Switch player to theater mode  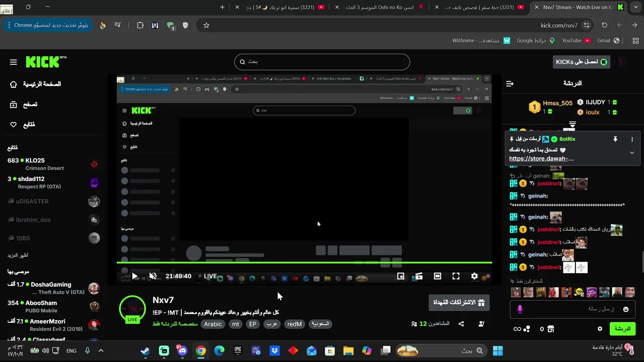coord(438,276)
